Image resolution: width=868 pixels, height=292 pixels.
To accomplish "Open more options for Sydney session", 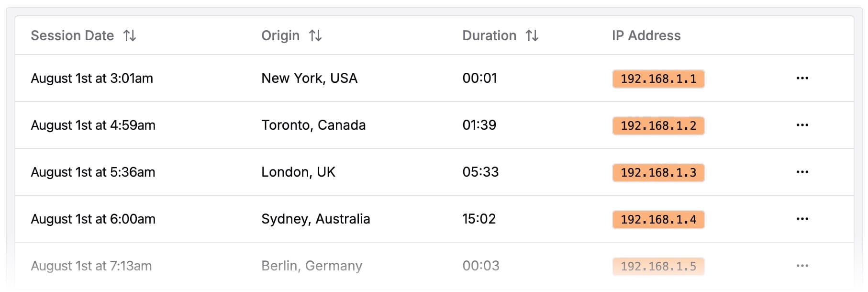I will coord(802,219).
